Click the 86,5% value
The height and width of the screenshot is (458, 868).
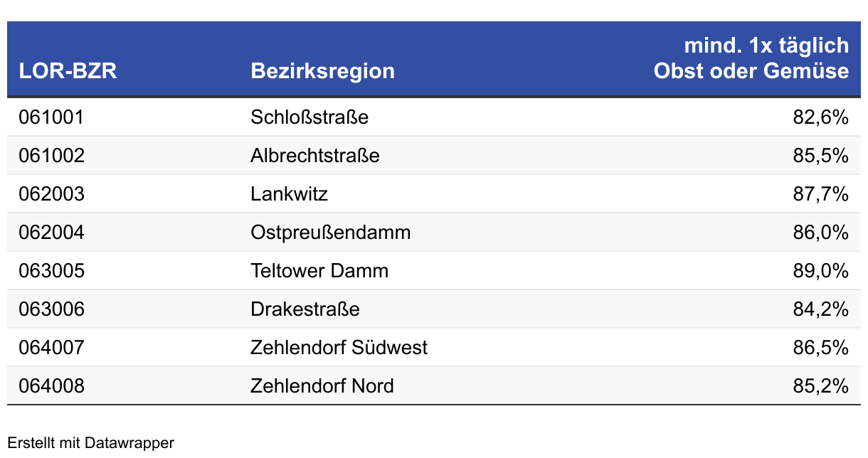click(x=821, y=348)
